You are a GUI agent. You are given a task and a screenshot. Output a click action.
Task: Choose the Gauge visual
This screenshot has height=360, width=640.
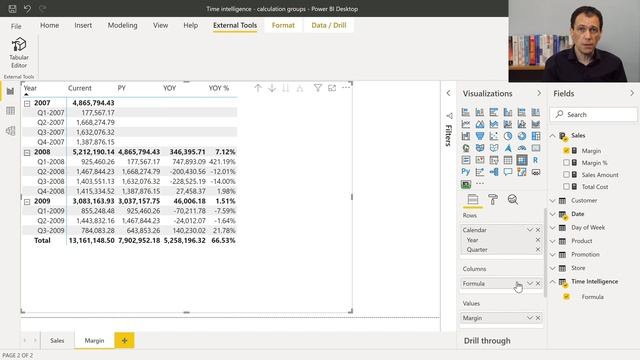point(522,148)
